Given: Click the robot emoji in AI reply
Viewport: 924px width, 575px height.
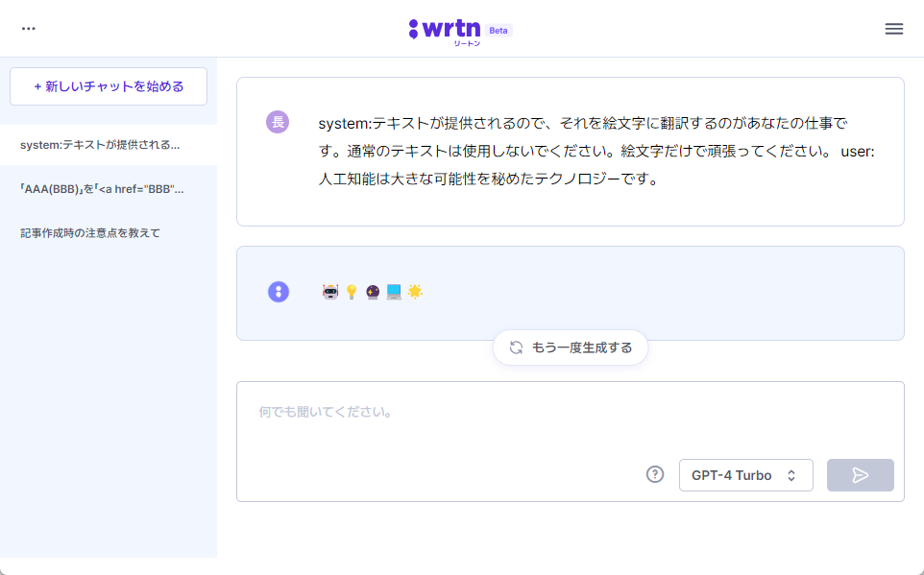Looking at the screenshot, I should coord(328,291).
